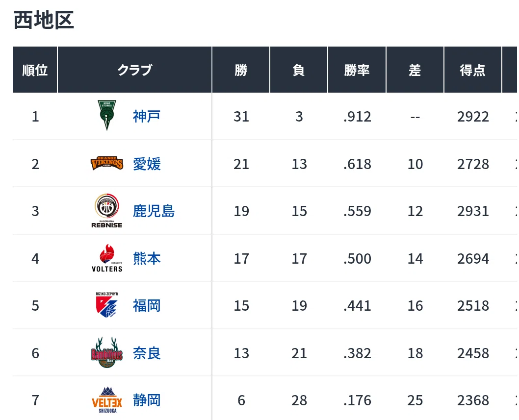Screen dimensions: 519x420
Task: Open the Kagoshima Rebnise logo
Action: pyautogui.click(x=106, y=211)
